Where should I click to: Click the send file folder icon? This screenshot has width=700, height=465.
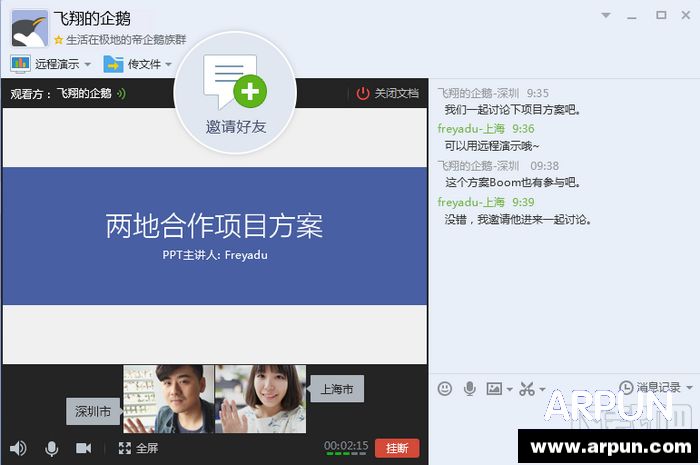click(113, 64)
